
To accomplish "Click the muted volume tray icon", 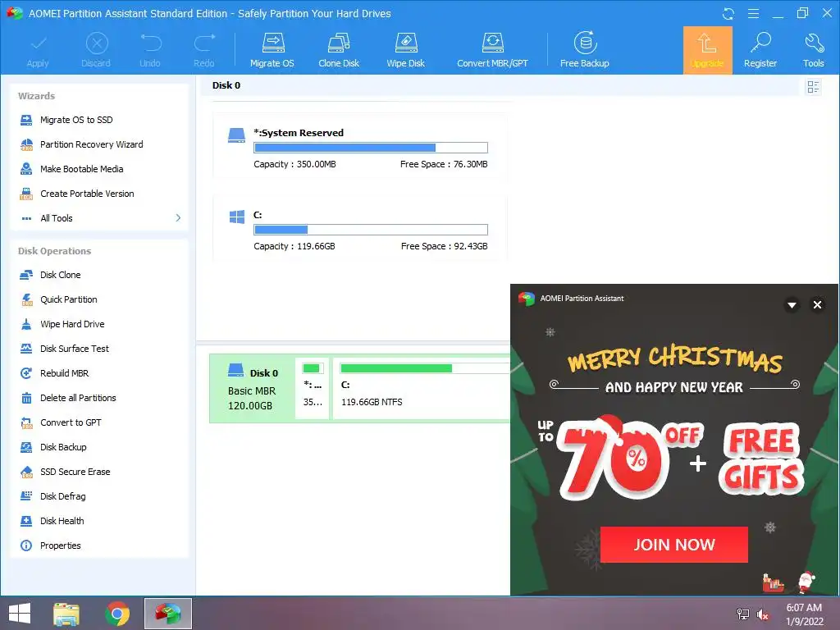I will [763, 614].
